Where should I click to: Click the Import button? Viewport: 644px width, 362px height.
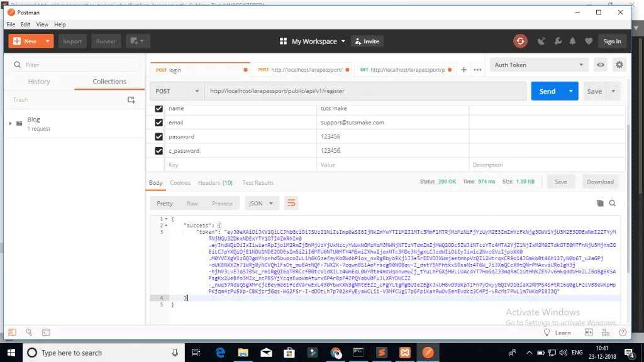point(72,41)
